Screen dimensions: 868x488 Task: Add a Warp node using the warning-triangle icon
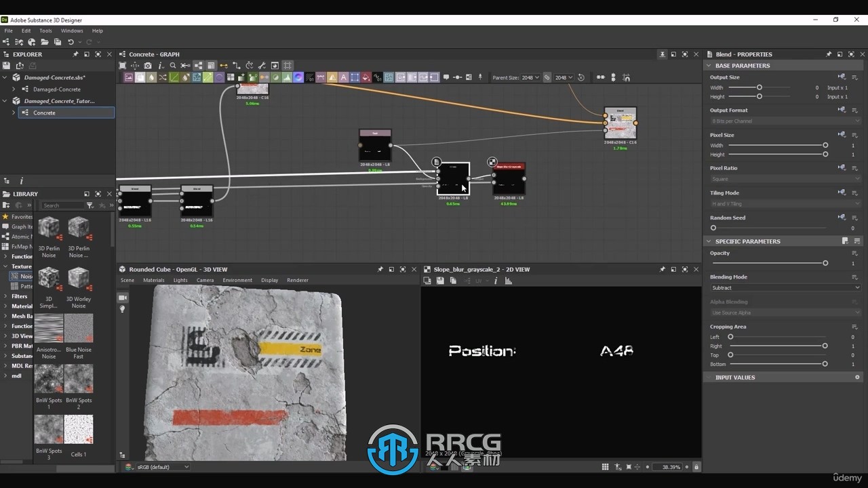click(332, 77)
